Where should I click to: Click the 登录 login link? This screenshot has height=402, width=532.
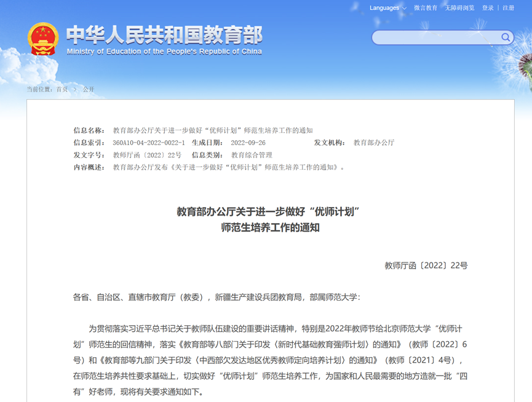pyautogui.click(x=488, y=8)
